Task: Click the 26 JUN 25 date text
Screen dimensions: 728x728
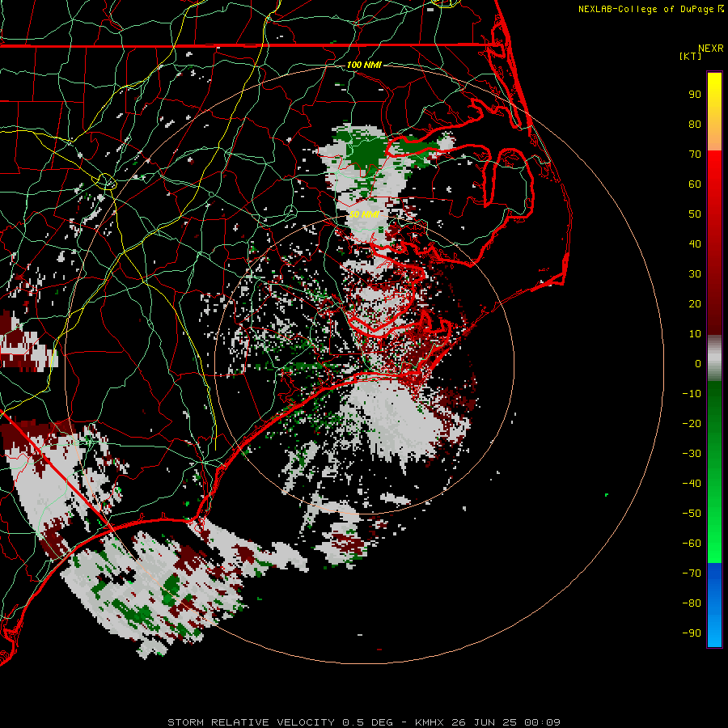Action: 484,722
